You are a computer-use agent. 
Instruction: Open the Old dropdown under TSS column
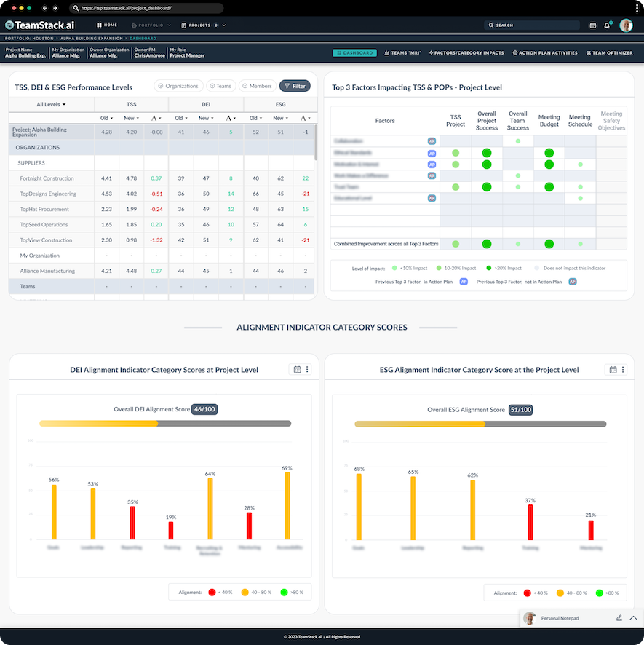click(105, 117)
